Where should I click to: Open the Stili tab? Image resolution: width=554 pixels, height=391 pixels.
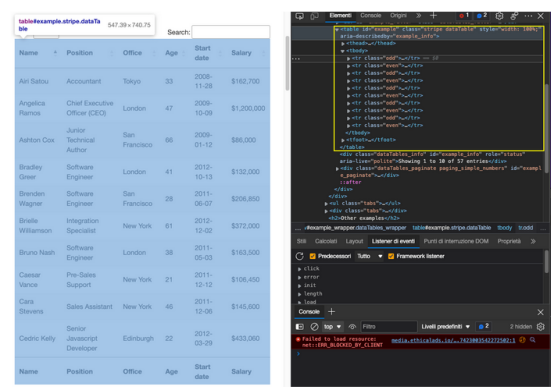pyautogui.click(x=301, y=241)
